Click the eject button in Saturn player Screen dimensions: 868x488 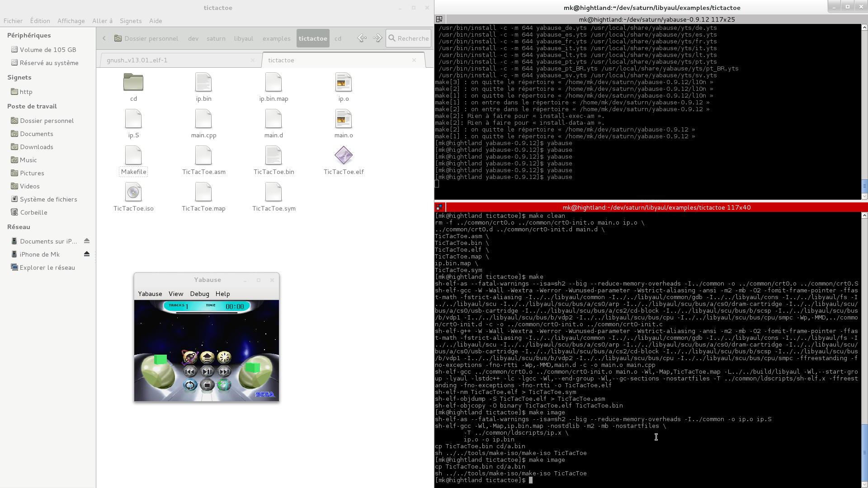pos(207,358)
